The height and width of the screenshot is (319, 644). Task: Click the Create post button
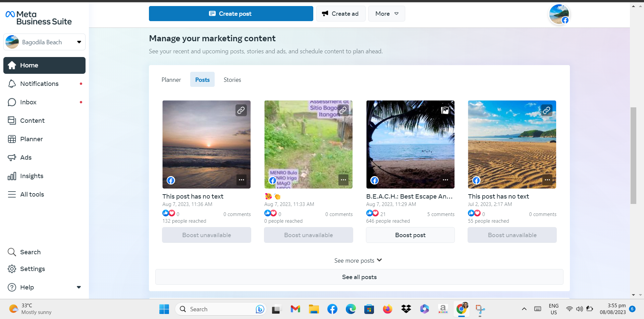tap(231, 14)
